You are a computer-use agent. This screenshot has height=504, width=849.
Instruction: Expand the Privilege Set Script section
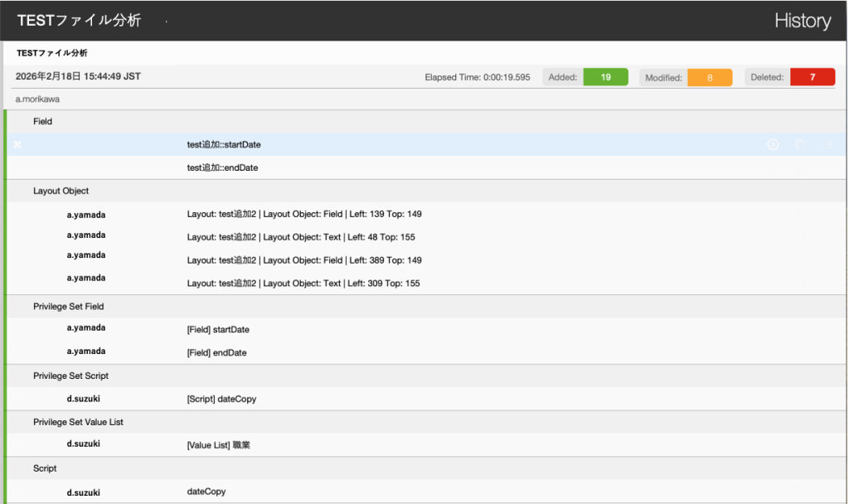70,376
